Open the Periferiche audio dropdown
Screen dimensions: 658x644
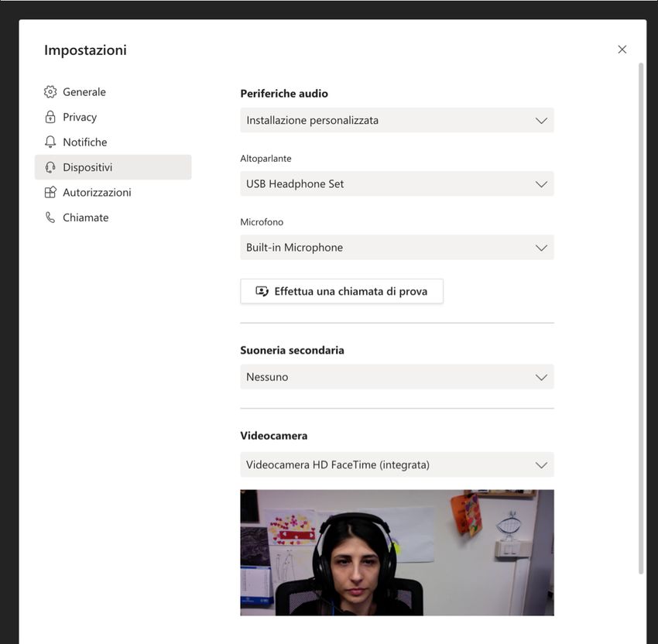[x=396, y=121]
